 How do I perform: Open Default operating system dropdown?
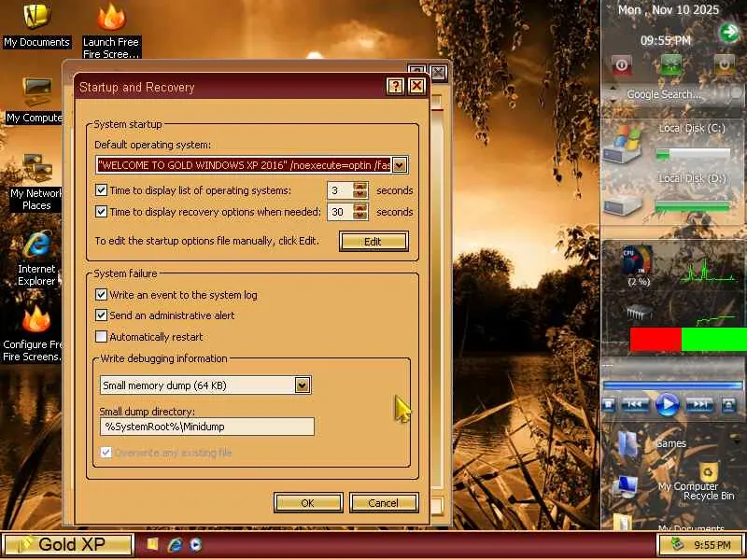[x=400, y=165]
